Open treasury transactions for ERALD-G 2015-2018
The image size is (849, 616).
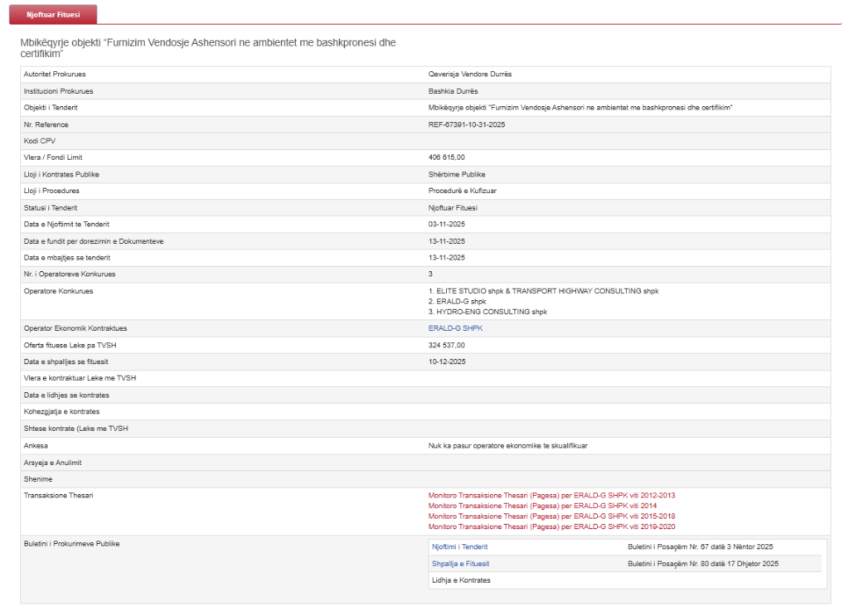[x=551, y=516]
